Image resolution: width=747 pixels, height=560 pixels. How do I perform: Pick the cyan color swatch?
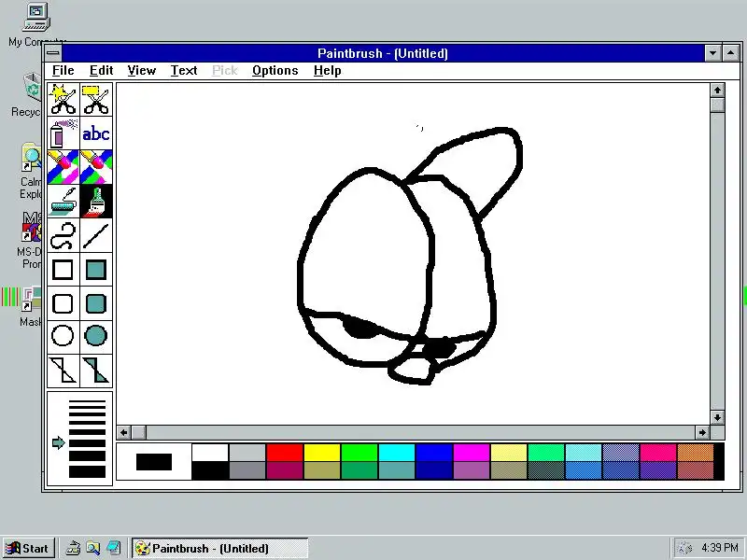tap(396, 453)
